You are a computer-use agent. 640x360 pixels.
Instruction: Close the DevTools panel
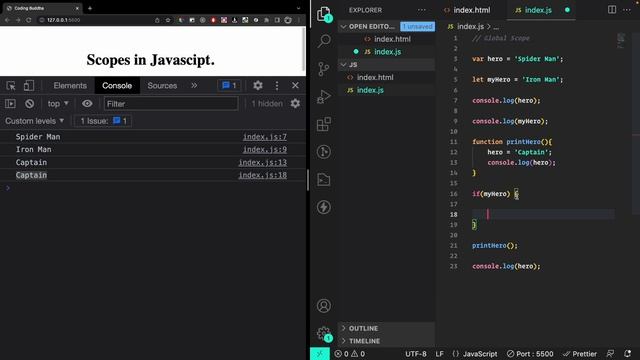(295, 85)
